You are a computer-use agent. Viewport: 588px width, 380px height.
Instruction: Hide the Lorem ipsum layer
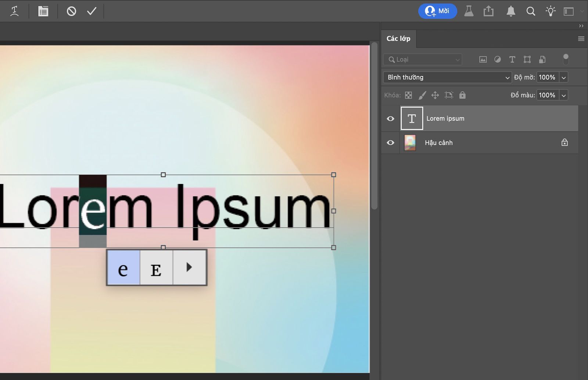pyautogui.click(x=390, y=118)
